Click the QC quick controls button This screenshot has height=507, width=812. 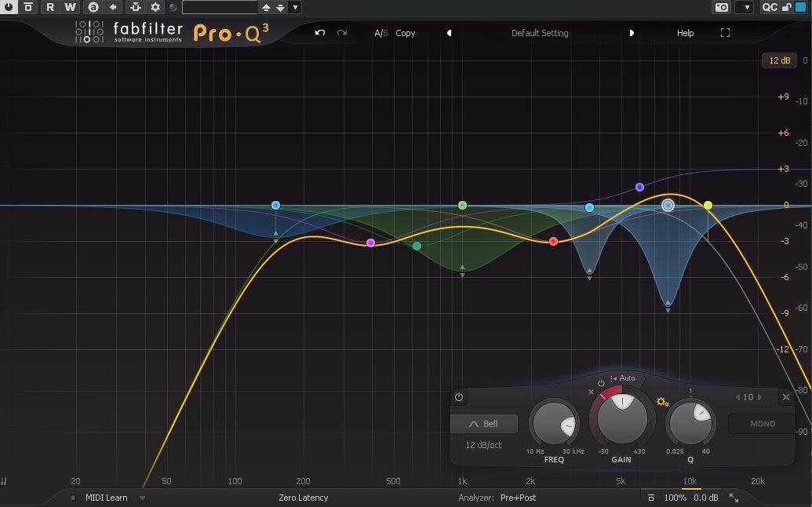(x=770, y=7)
